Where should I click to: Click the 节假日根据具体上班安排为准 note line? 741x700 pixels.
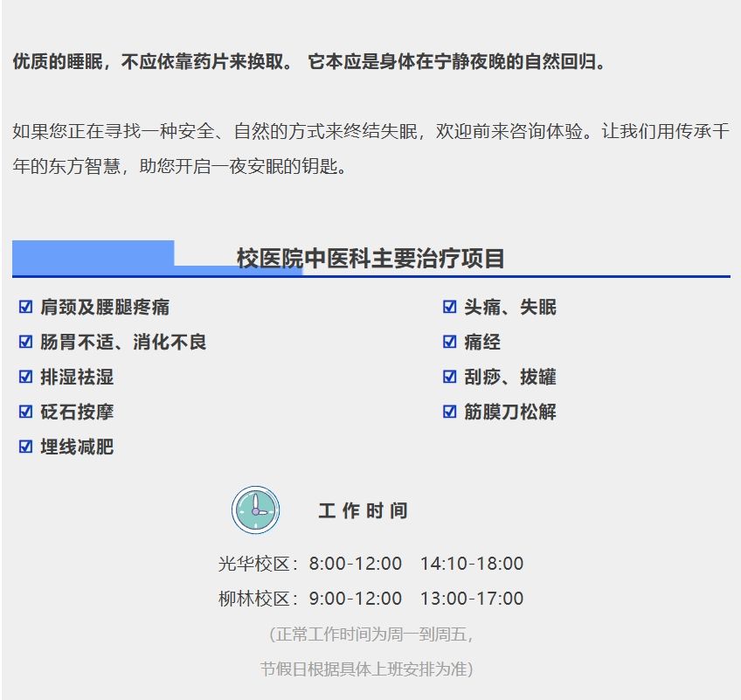[x=367, y=669]
